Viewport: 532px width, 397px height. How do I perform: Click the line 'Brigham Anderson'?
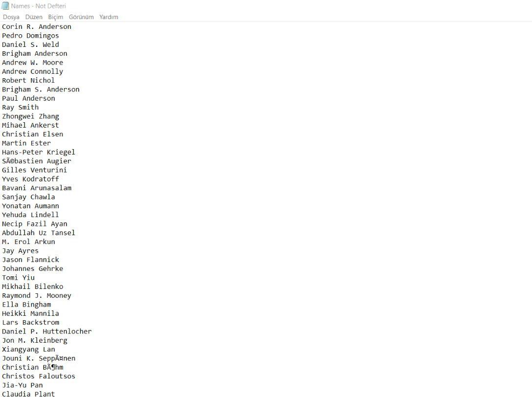click(35, 54)
